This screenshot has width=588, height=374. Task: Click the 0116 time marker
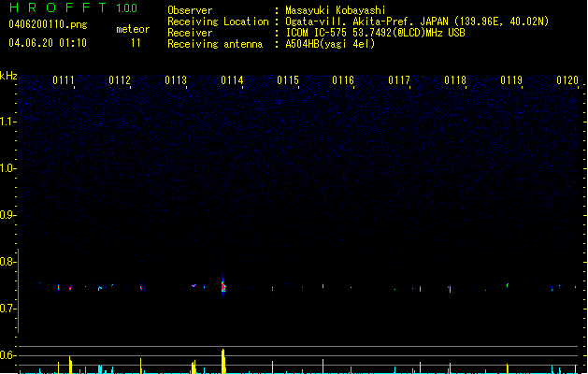point(343,80)
